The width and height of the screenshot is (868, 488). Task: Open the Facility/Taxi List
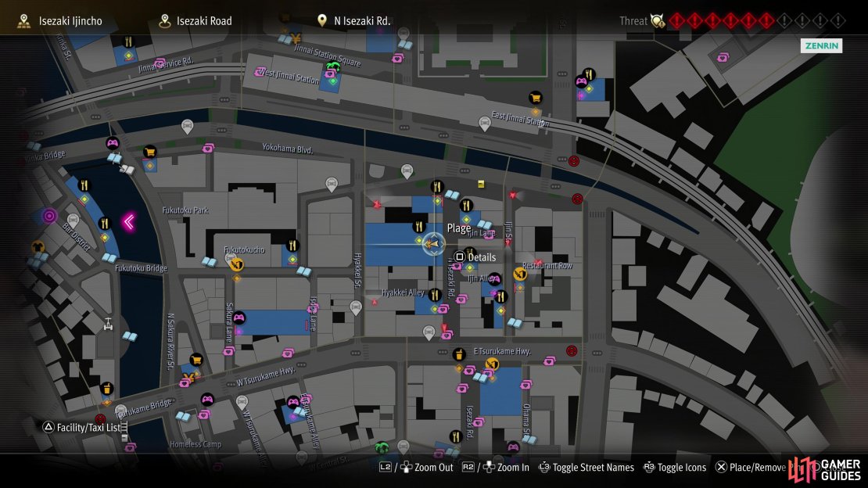click(x=81, y=427)
